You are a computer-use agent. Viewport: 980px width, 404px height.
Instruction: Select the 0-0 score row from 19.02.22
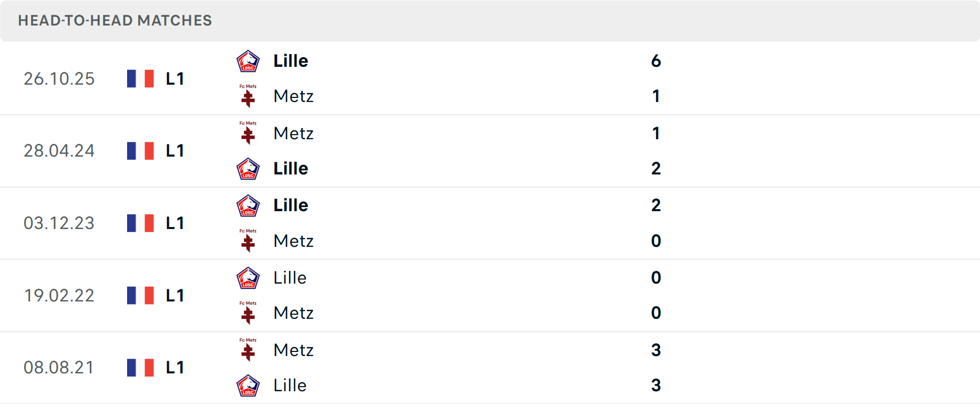point(656,295)
